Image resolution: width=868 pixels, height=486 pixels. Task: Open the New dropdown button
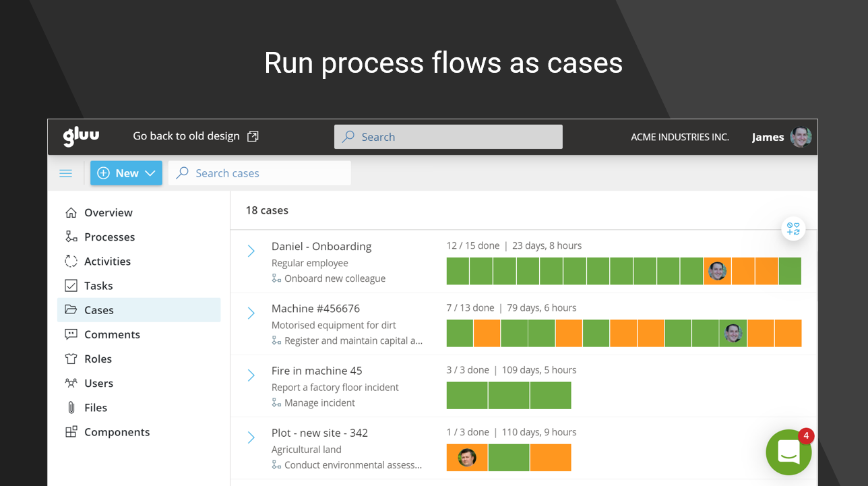(x=126, y=173)
